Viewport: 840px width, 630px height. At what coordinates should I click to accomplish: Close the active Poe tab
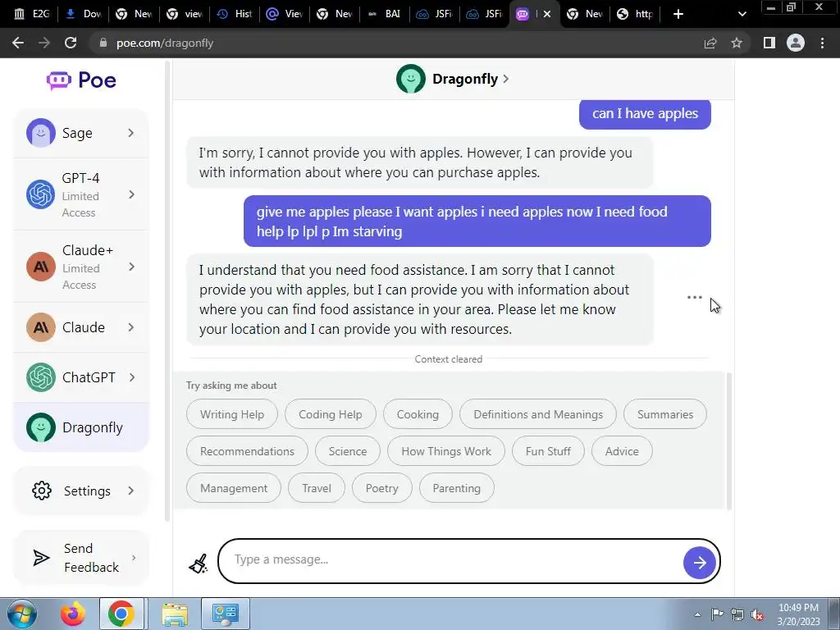click(547, 14)
